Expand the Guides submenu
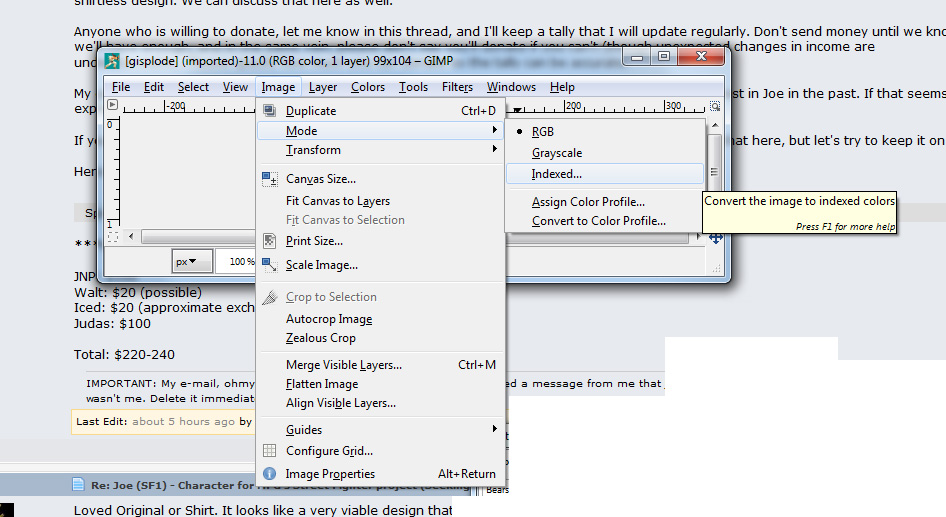Image resolution: width=946 pixels, height=517 pixels. click(380, 430)
